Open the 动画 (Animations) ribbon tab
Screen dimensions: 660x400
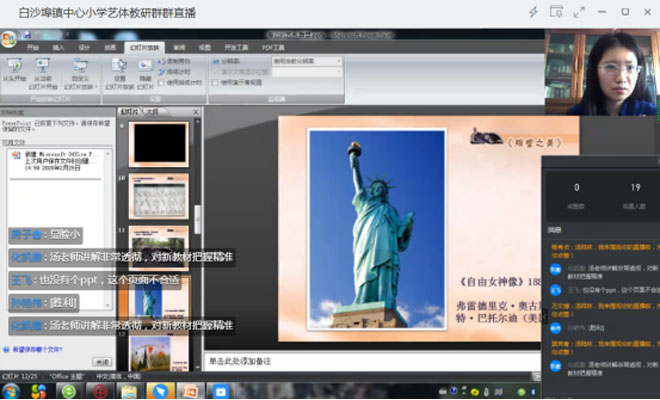pyautogui.click(x=110, y=48)
